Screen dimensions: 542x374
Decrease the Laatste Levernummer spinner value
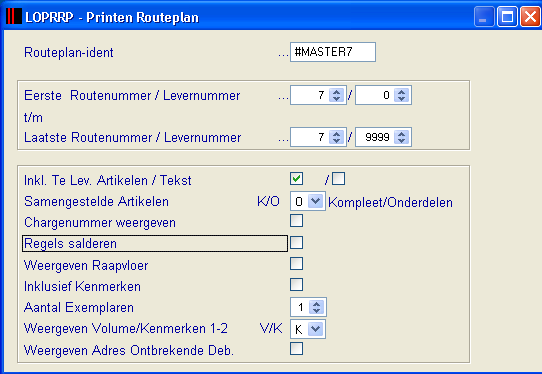(401, 141)
